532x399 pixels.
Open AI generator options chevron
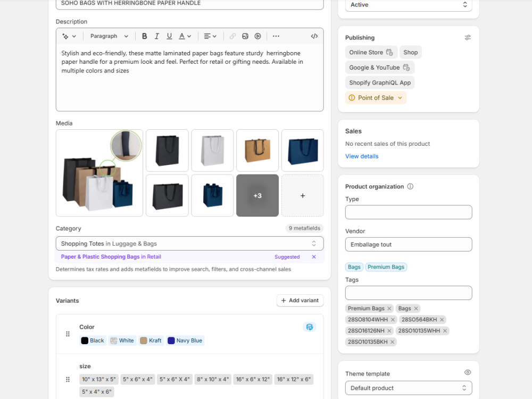(x=74, y=36)
